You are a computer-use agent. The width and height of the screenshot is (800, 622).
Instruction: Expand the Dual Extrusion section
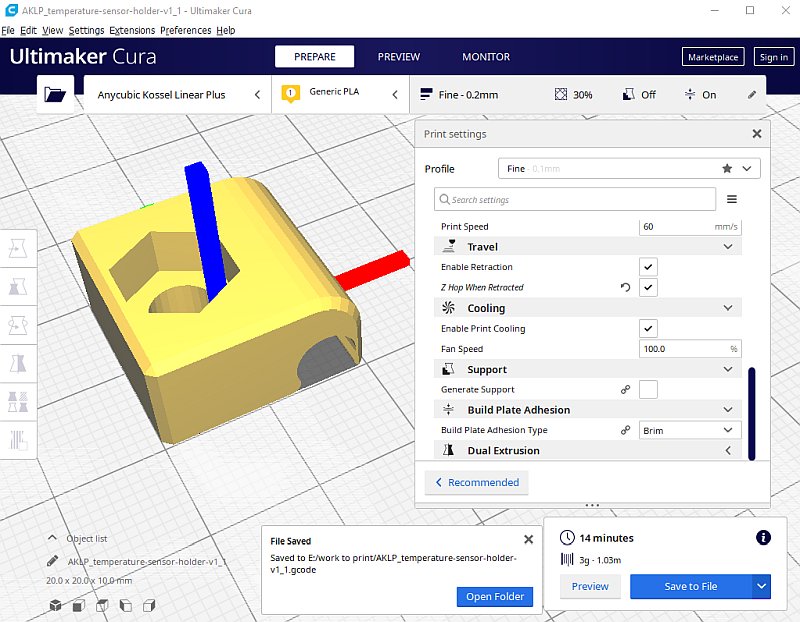coord(728,451)
